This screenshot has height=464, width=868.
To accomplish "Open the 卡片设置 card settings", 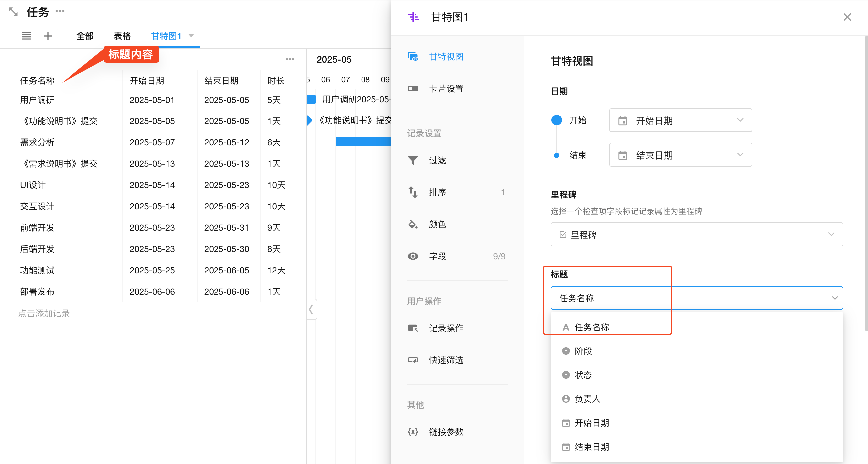I will pyautogui.click(x=445, y=89).
